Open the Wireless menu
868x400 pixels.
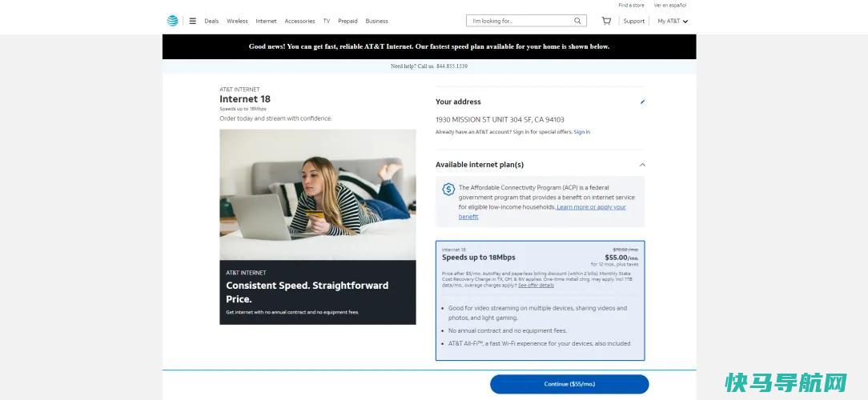click(x=237, y=21)
